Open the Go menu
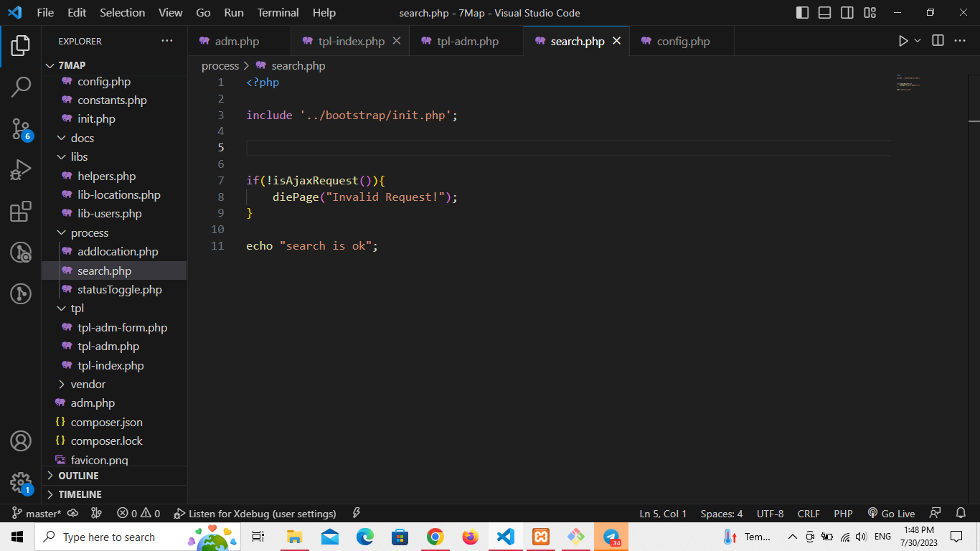The height and width of the screenshot is (551, 980). (x=204, y=13)
